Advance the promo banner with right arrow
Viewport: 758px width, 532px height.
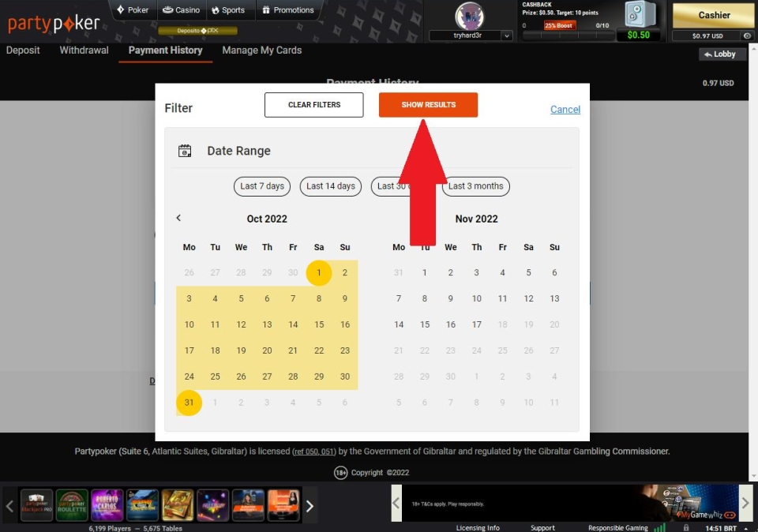point(745,504)
